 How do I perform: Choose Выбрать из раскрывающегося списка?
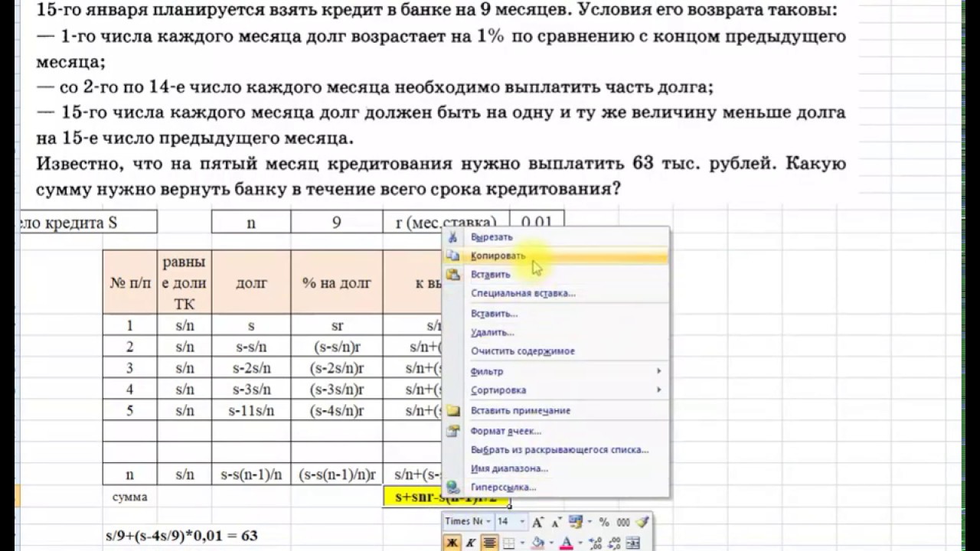click(x=556, y=450)
